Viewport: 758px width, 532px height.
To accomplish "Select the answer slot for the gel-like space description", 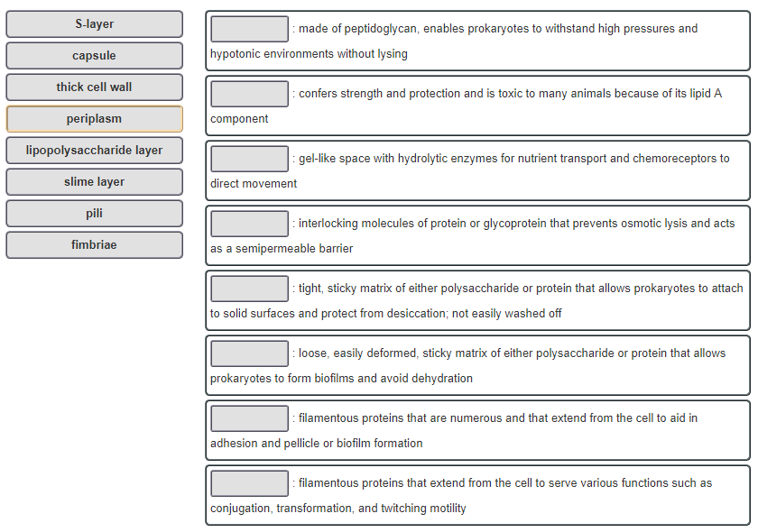I will click(249, 159).
